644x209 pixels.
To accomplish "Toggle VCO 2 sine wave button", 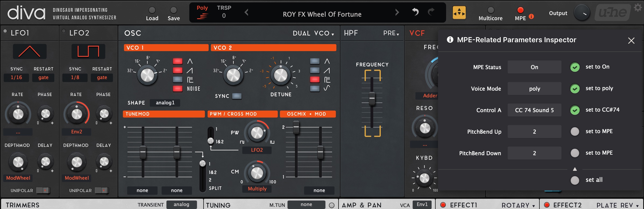I will click(x=315, y=88).
